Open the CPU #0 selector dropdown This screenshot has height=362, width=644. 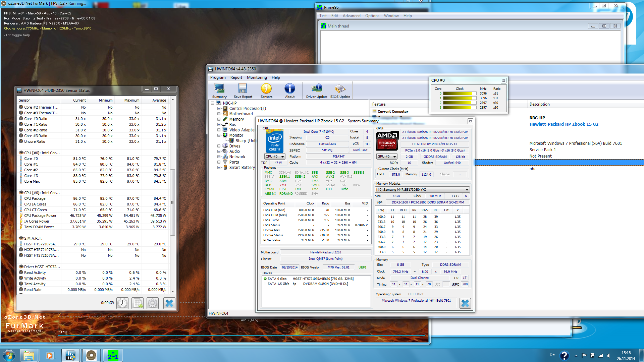275,157
